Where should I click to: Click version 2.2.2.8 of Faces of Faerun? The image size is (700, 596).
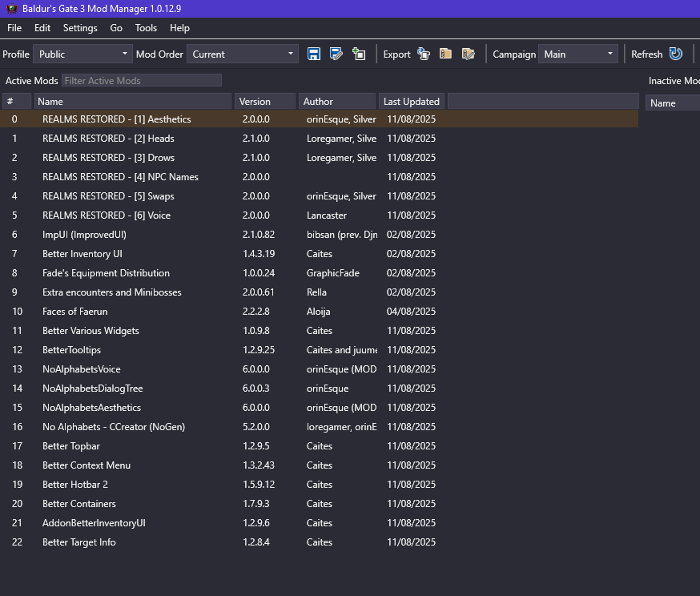[x=255, y=311]
